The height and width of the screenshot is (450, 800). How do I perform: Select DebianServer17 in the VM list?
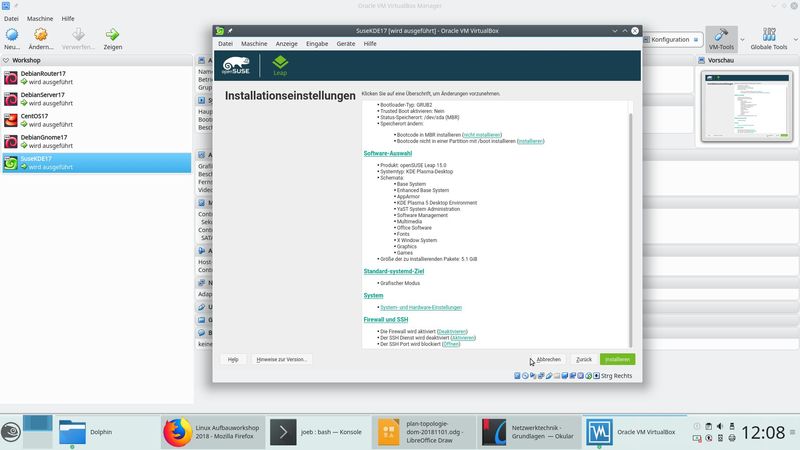click(x=96, y=99)
